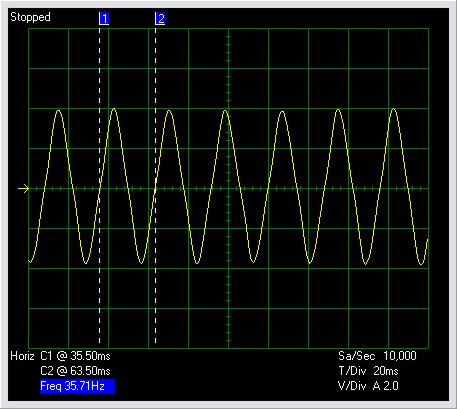Select the cursor 2 flag marker
The width and height of the screenshot is (457, 409).
(160, 19)
